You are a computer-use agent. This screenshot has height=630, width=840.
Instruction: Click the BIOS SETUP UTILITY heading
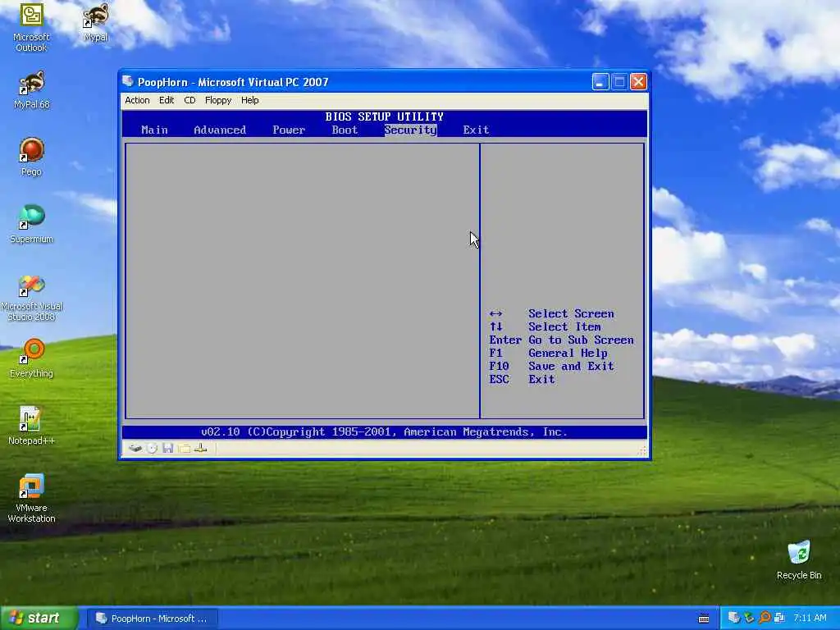tap(384, 116)
